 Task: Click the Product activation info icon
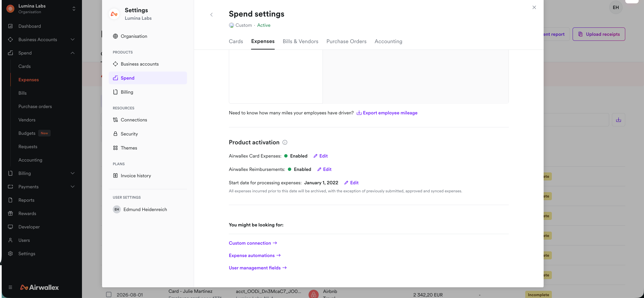click(x=285, y=142)
